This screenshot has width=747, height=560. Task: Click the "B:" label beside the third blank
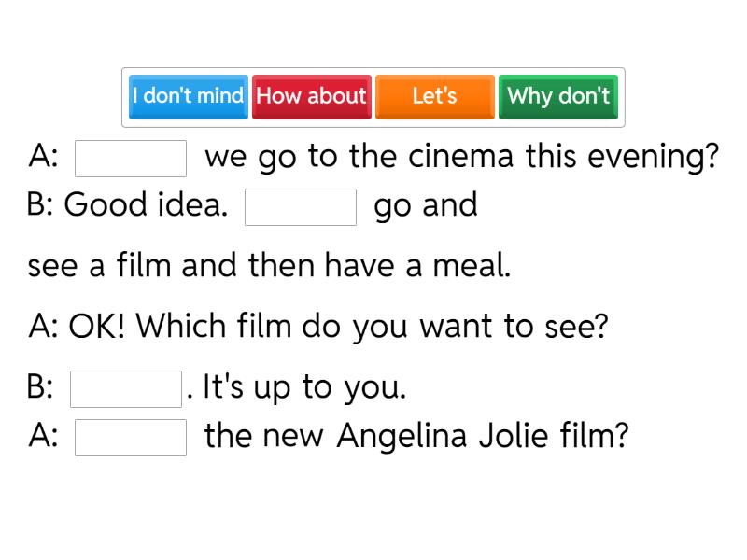pos(41,387)
